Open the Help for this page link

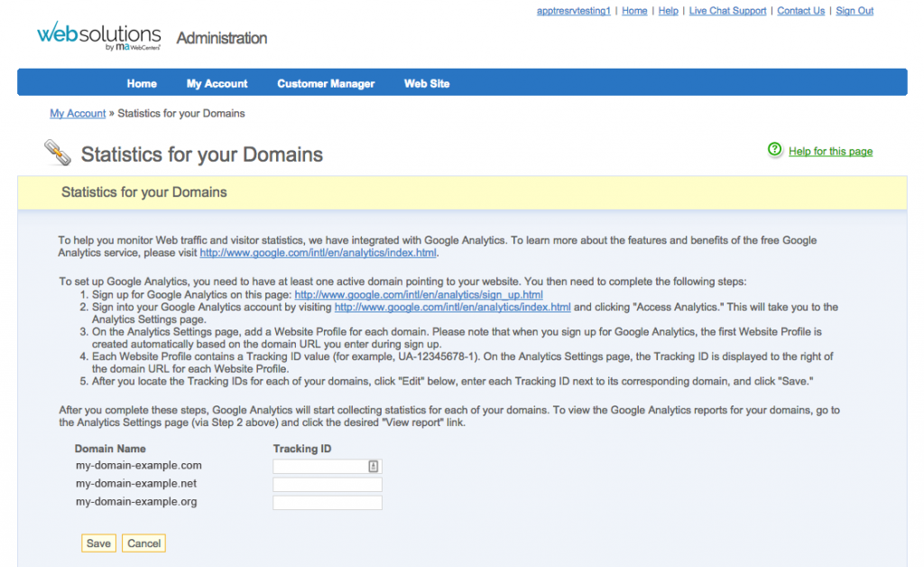pos(830,152)
